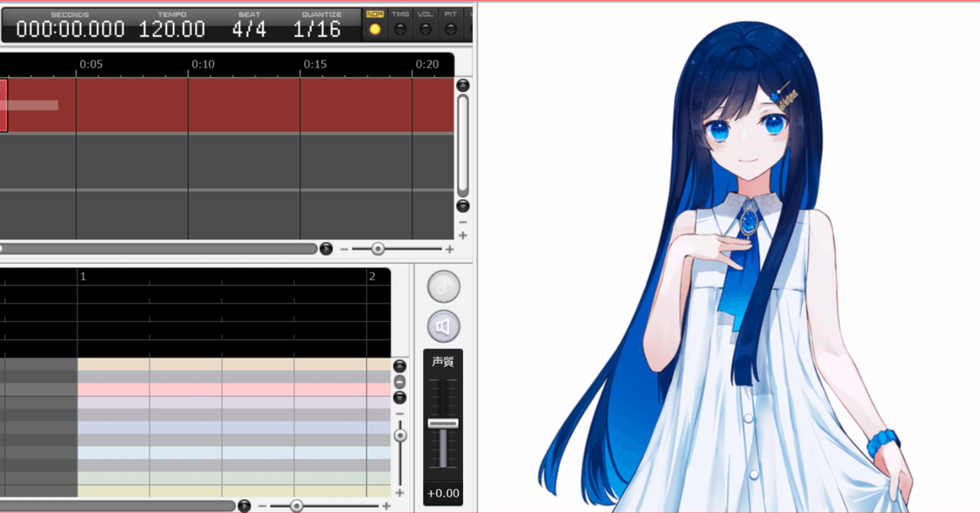Click the track list scroll-down arrow
This screenshot has width=980, height=513.
point(463,206)
